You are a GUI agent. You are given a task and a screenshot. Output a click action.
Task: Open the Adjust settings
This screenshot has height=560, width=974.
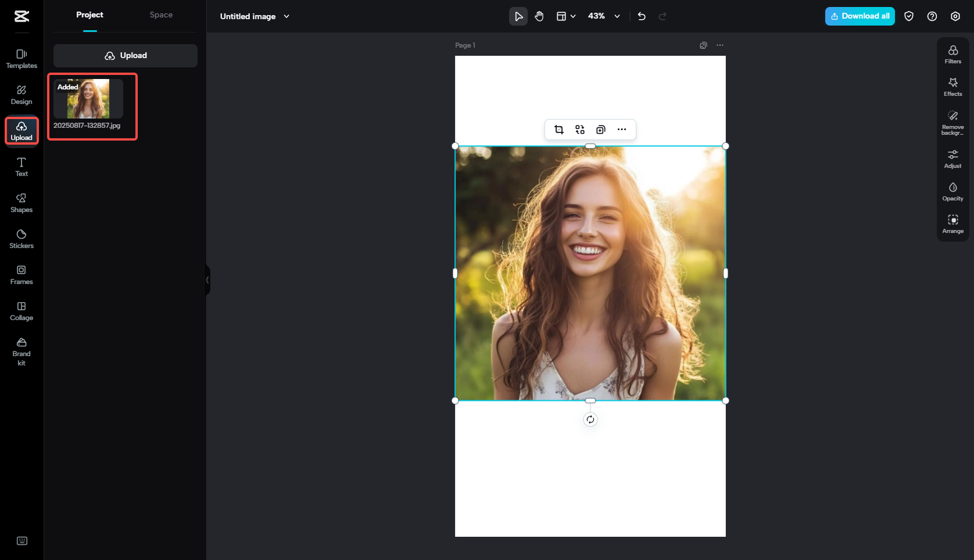pyautogui.click(x=952, y=159)
